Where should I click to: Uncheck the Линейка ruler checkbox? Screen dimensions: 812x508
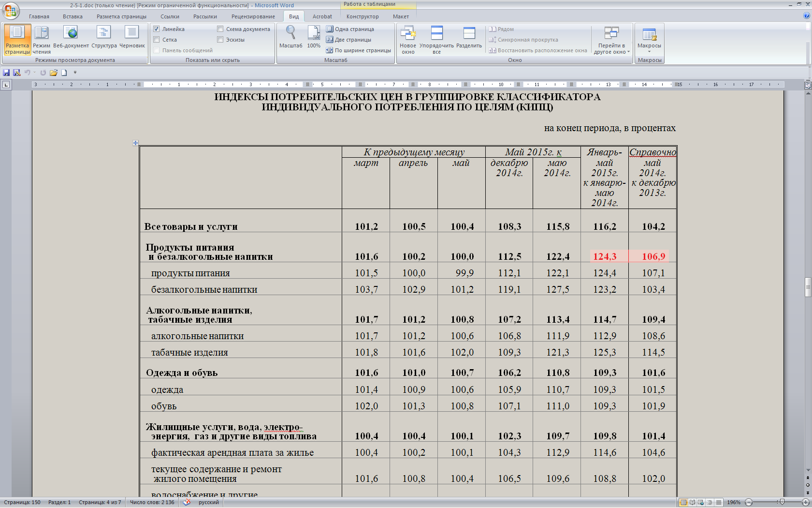[x=157, y=29]
